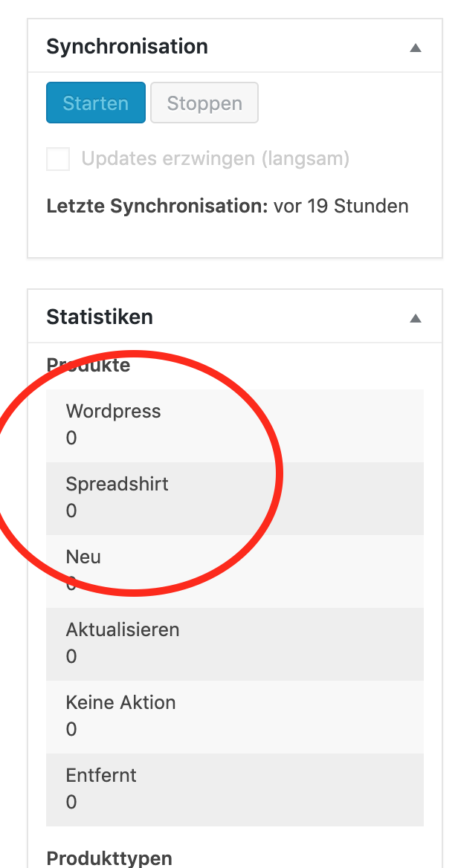Collapse the Synchronisation panel arrow
This screenshot has height=868, width=458.
click(x=416, y=48)
